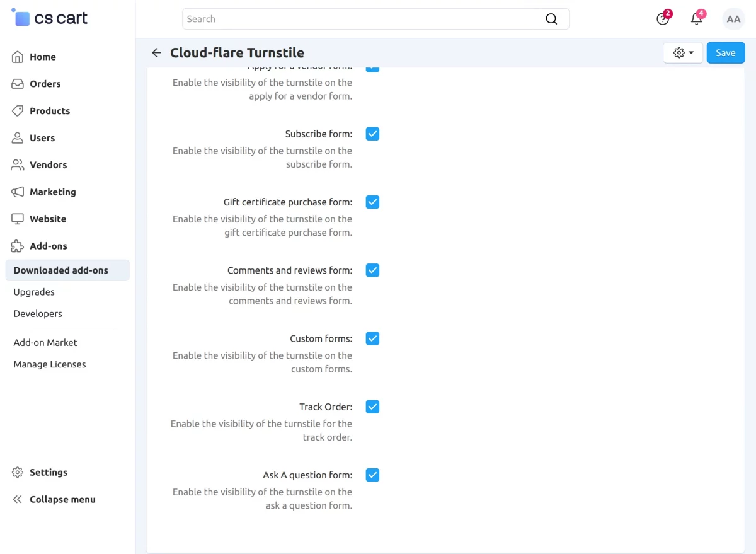The width and height of the screenshot is (756, 554).
Task: Click the Save button
Action: pos(726,53)
